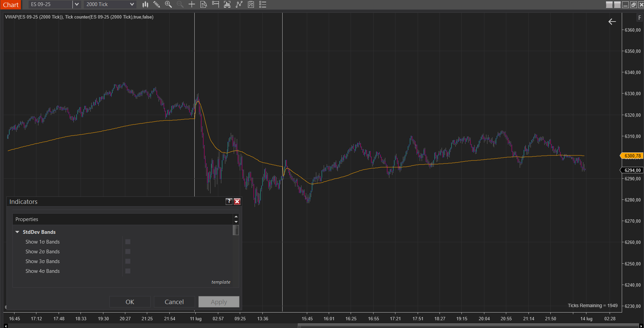
Task: Click the 6330,00 price axis label
Action: tap(633, 94)
